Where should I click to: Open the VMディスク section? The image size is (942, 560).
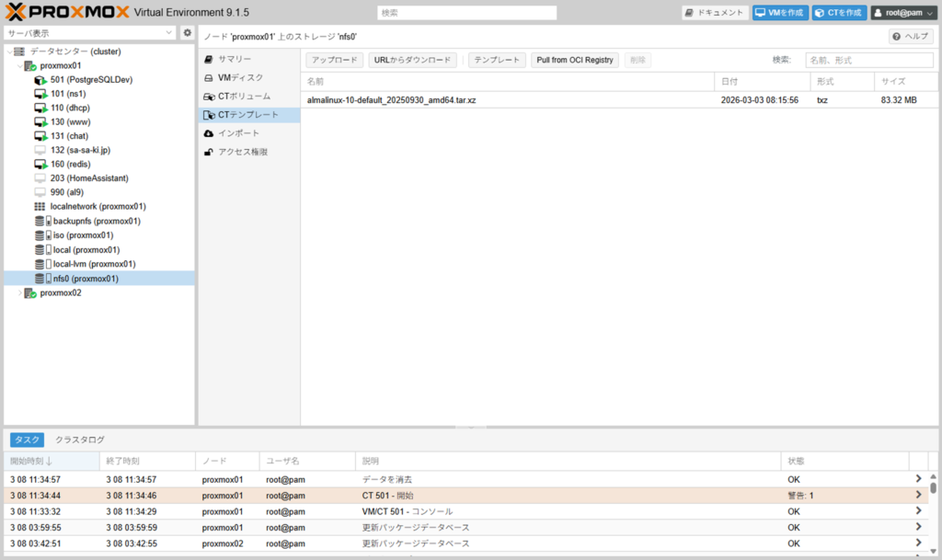pyautogui.click(x=239, y=77)
